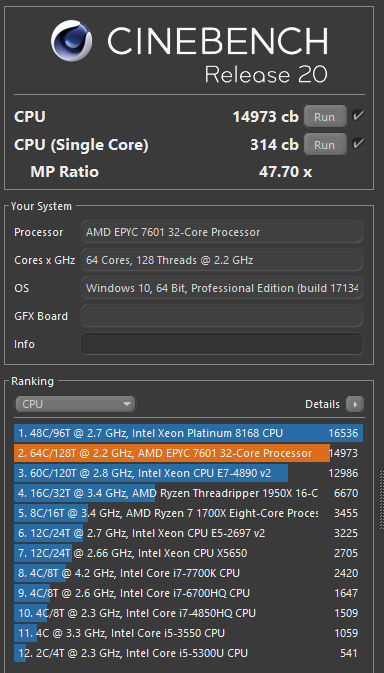The width and height of the screenshot is (384, 673).
Task: Select the Xeon E7-4890 v2 ranking entry
Action: click(188, 473)
